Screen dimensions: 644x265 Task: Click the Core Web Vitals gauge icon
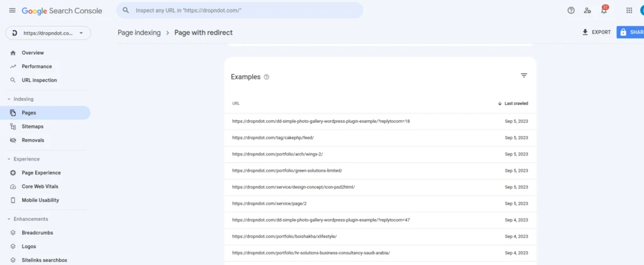pyautogui.click(x=13, y=186)
